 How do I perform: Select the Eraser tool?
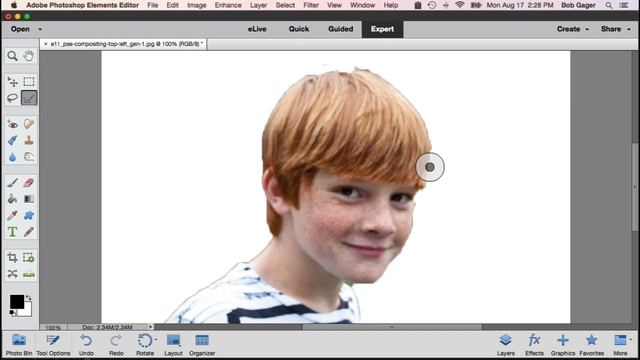(29, 183)
